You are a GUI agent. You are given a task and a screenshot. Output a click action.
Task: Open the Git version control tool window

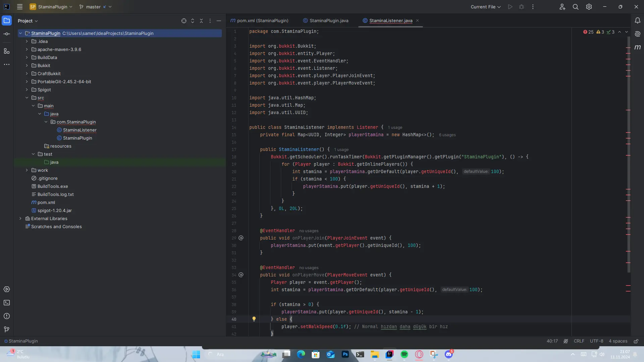[x=7, y=329]
